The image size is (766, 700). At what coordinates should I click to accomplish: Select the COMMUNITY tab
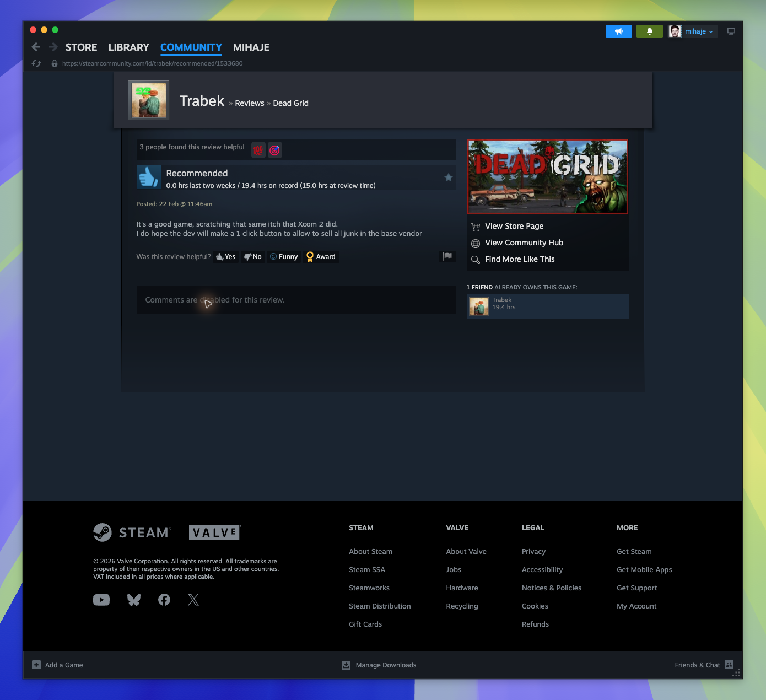(x=191, y=47)
